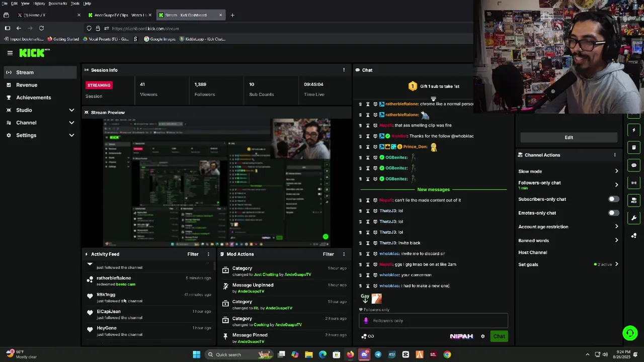Open the green support headset button
Viewport: 644px width, 362px height.
(x=629, y=333)
